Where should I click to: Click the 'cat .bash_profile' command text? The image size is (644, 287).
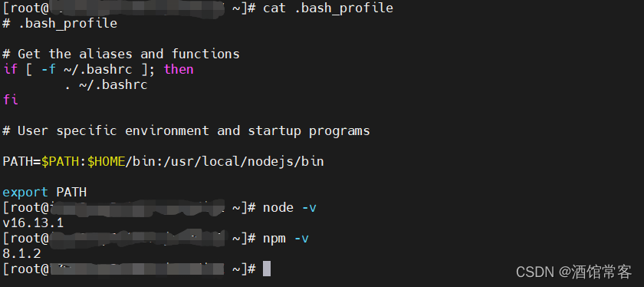[328, 8]
